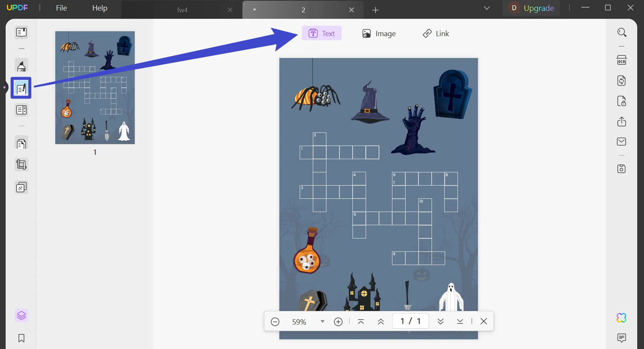The width and height of the screenshot is (644, 349).
Task: Click the Share file icon
Action: click(621, 122)
